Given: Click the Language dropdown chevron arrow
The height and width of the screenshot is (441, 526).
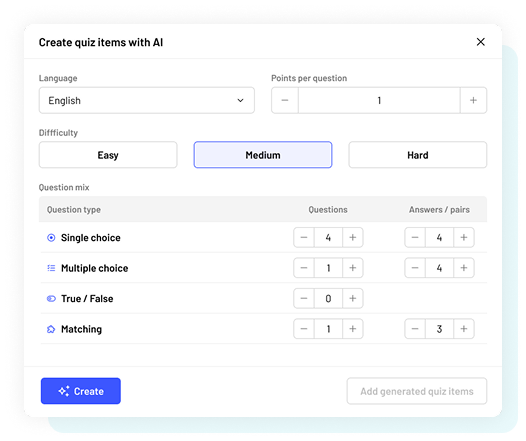Looking at the screenshot, I should point(240,101).
